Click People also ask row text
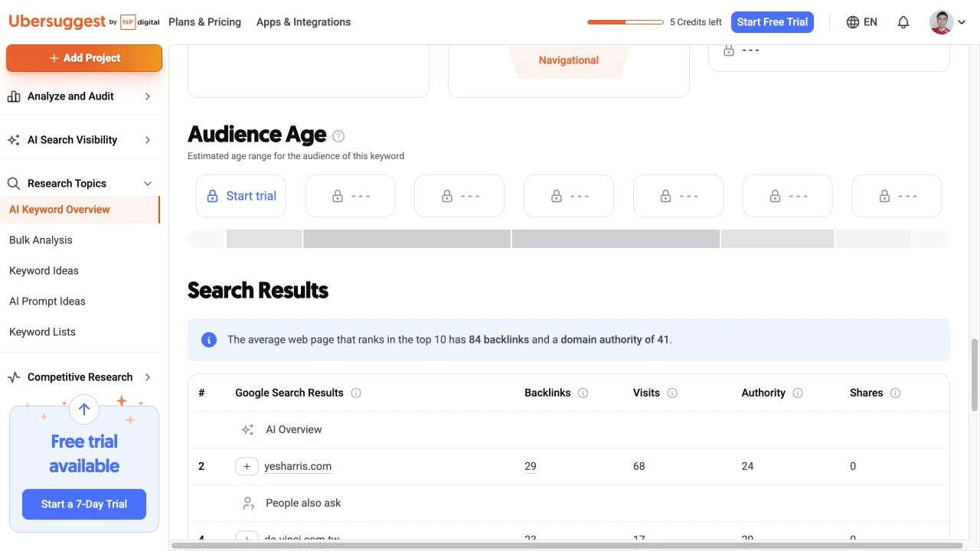Image resolution: width=980 pixels, height=551 pixels. pos(303,504)
